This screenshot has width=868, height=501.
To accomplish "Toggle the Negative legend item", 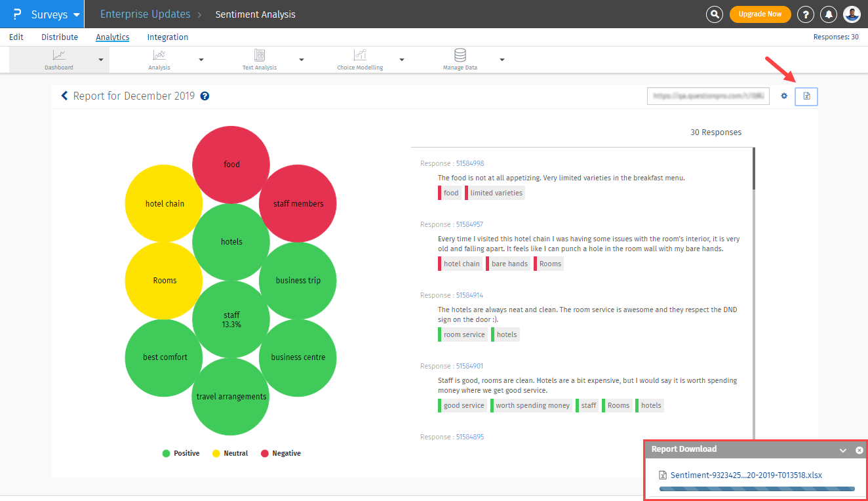I will tap(281, 453).
